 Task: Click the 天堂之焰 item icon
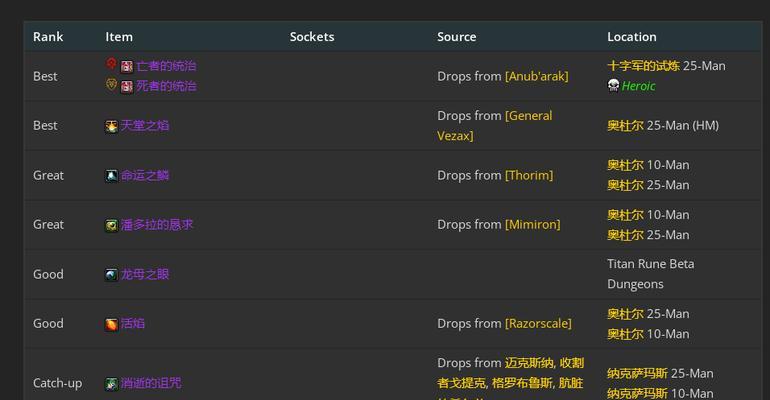point(111,126)
